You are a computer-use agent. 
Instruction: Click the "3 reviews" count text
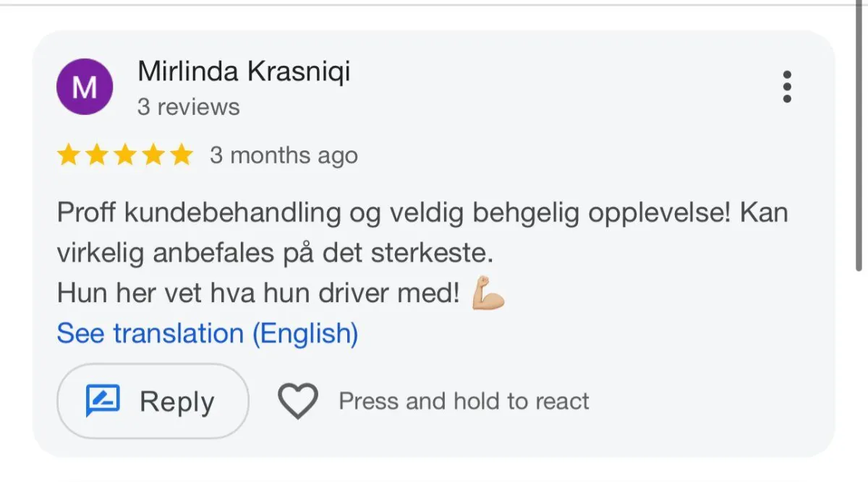click(x=188, y=107)
